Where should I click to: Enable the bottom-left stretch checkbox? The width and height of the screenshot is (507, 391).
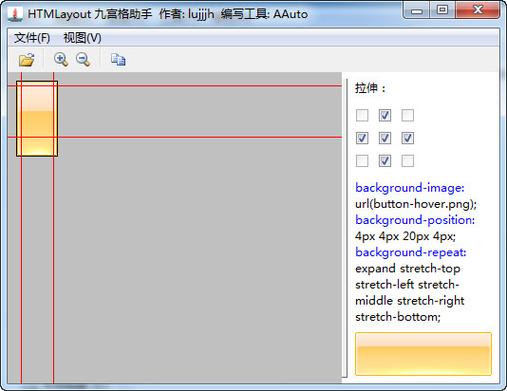click(x=362, y=161)
